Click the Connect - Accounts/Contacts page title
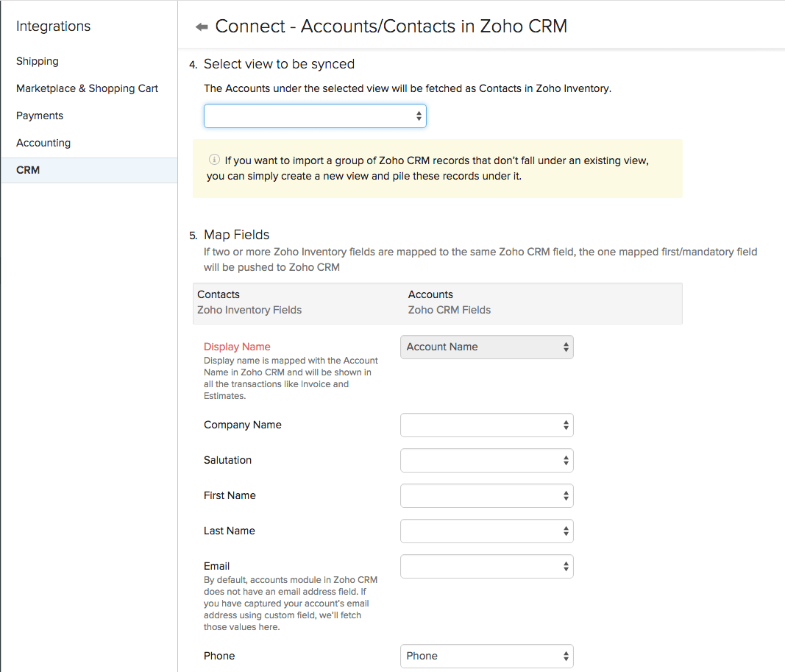Viewport: 785px width, 672px height. click(x=391, y=26)
